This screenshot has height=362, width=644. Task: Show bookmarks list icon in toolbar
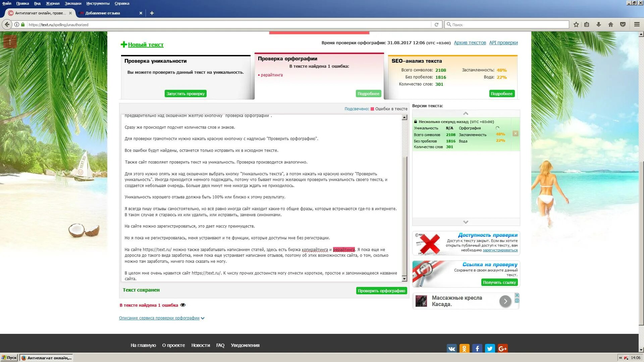pyautogui.click(x=587, y=24)
